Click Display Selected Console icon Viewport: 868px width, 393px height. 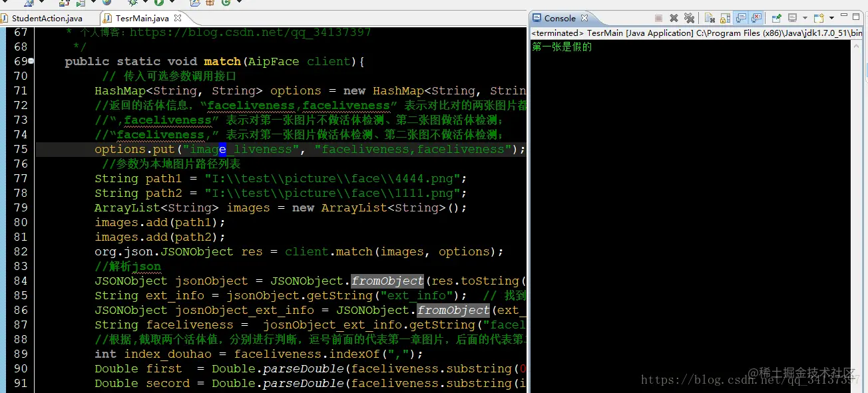click(x=792, y=18)
